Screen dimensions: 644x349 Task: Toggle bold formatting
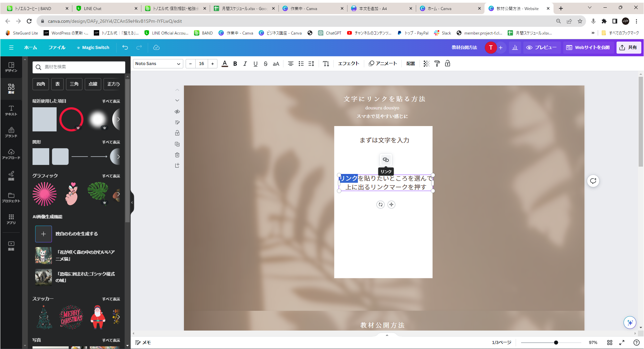coord(235,64)
